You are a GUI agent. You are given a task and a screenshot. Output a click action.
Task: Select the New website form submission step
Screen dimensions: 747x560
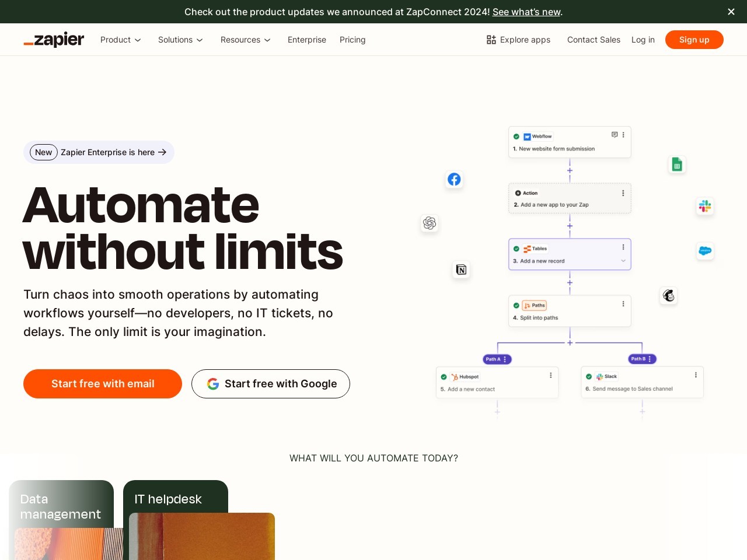click(x=570, y=142)
